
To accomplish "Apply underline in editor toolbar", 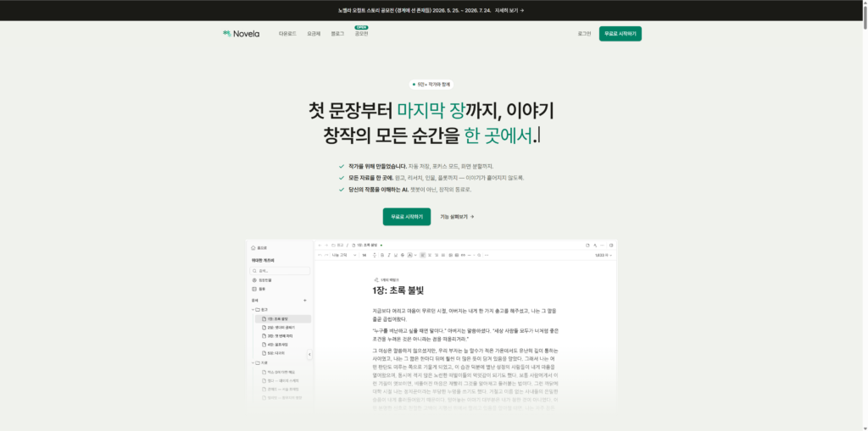I will (x=395, y=255).
